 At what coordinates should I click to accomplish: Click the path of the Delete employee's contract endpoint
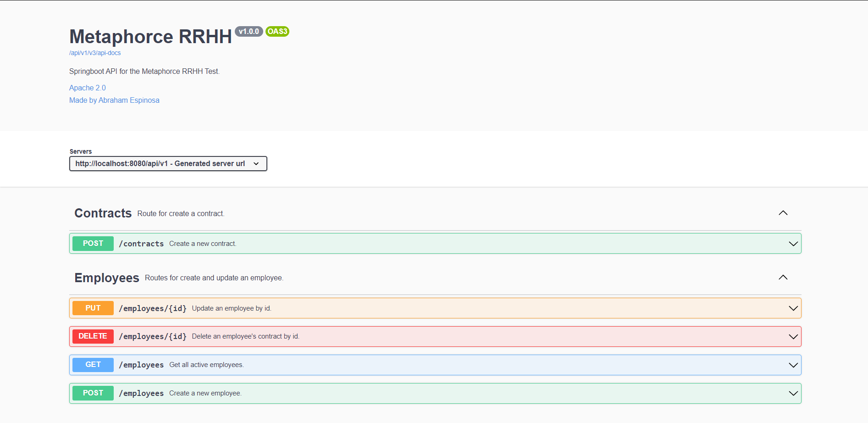153,336
